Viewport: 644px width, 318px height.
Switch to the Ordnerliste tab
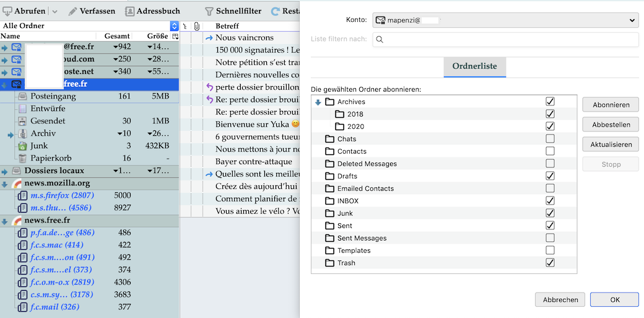(x=474, y=66)
